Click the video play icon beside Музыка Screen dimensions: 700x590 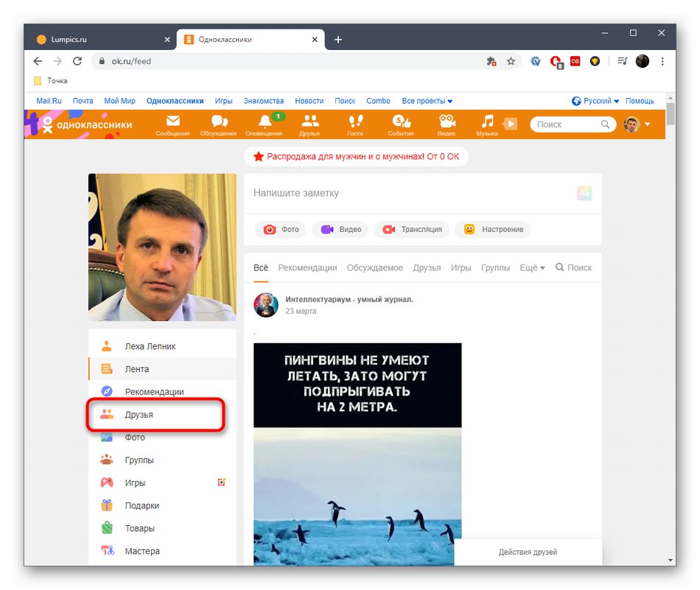(x=511, y=124)
